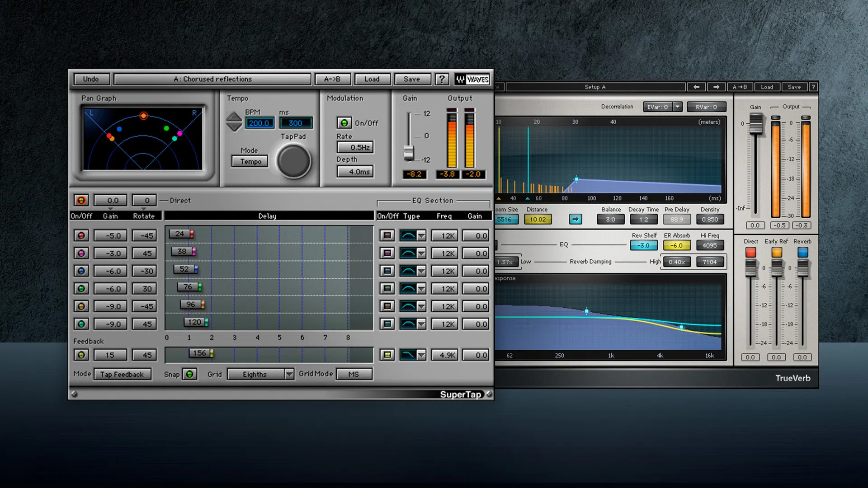This screenshot has height=488, width=868.
Task: Disable the teal tap with delay 120
Action: point(81,324)
